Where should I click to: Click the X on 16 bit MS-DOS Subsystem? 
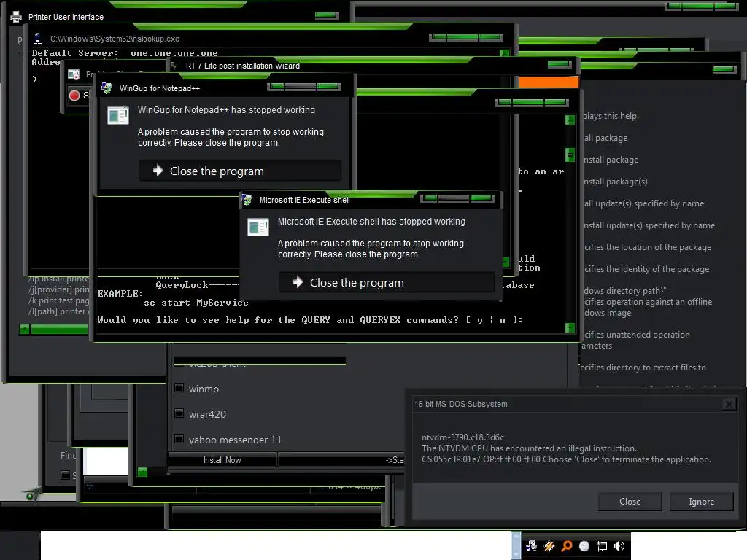[x=729, y=404]
